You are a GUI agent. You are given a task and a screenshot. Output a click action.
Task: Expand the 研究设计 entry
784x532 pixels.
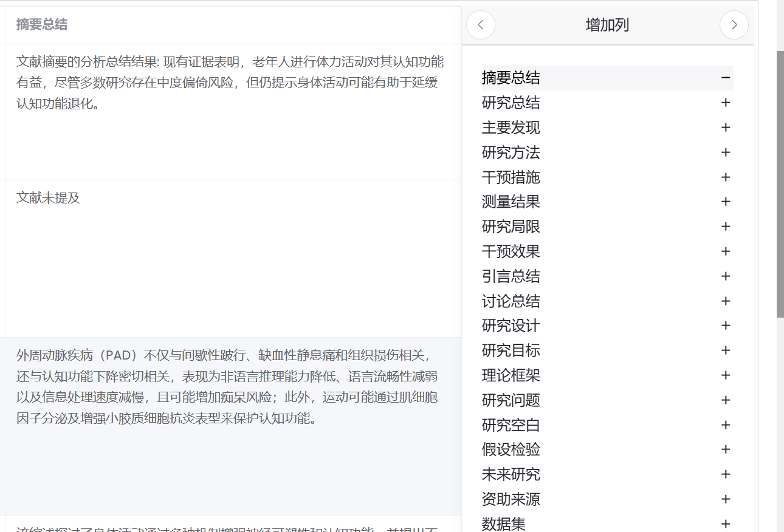726,326
